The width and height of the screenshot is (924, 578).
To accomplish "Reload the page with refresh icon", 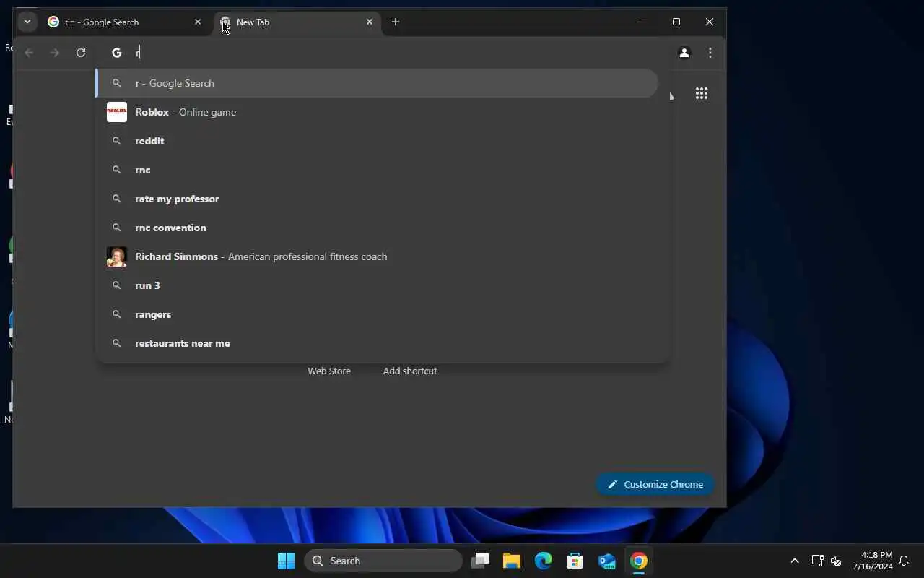I will point(81,53).
